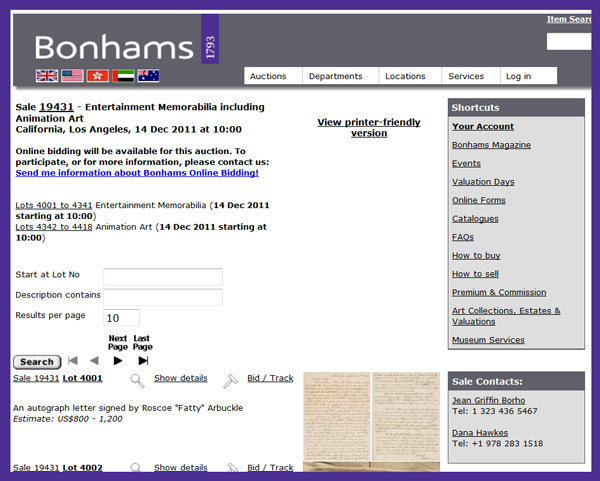Open Online Forms shortcut
This screenshot has width=600, height=481.
point(479,200)
